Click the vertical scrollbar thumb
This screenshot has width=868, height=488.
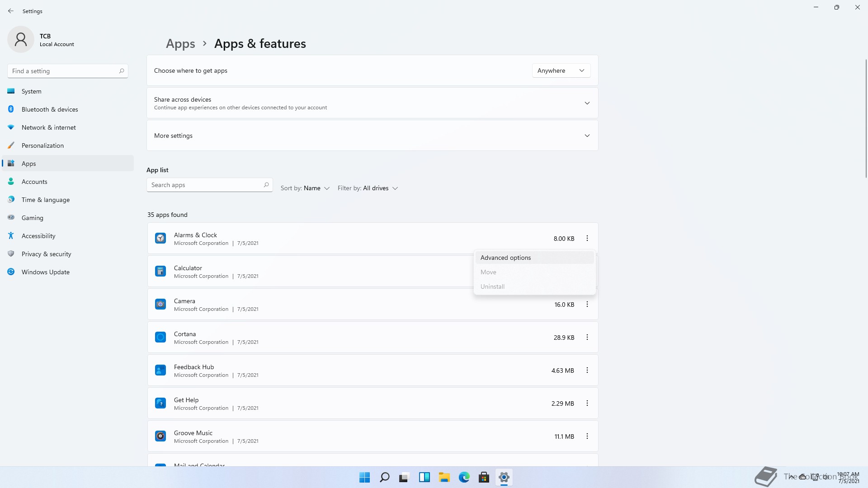point(866,118)
